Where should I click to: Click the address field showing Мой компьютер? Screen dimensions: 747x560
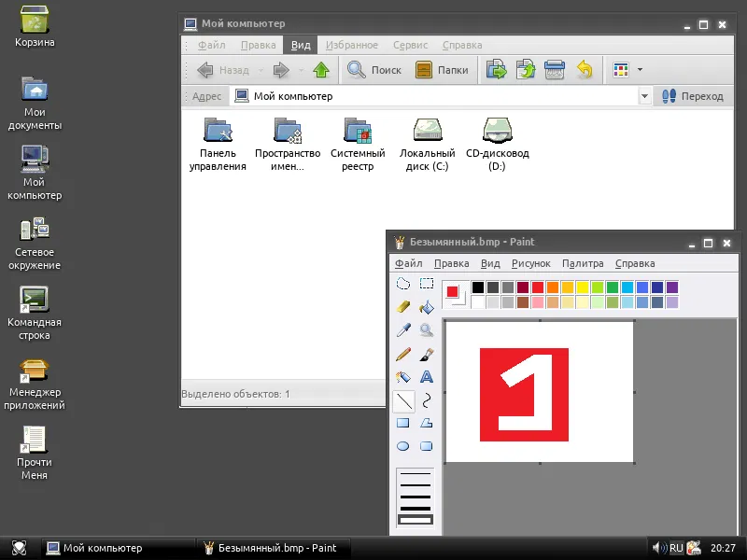[433, 96]
